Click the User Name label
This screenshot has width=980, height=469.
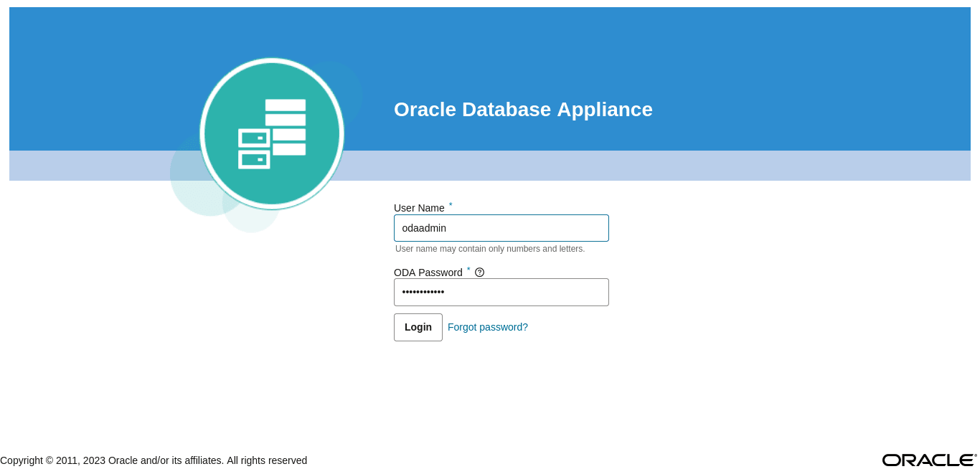click(420, 208)
